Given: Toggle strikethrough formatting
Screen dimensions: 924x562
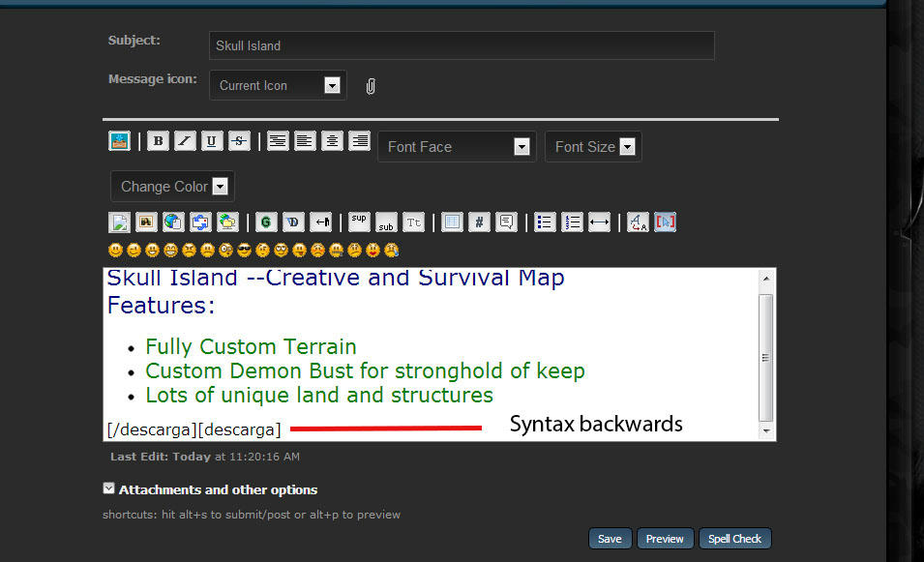Looking at the screenshot, I should pos(239,141).
